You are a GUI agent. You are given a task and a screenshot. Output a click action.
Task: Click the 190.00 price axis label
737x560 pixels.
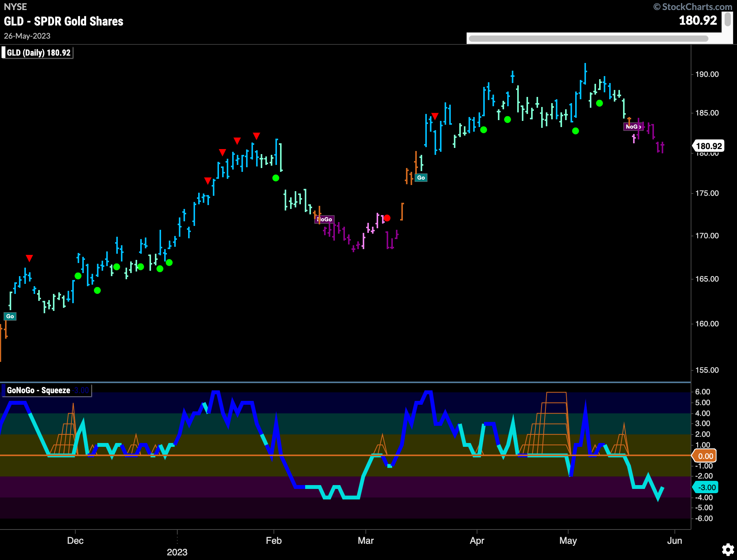tap(707, 74)
